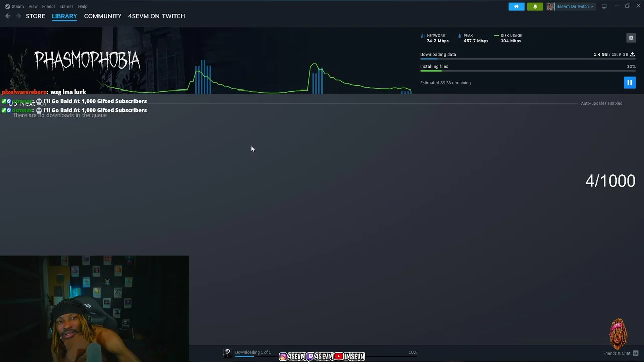Switch to the STORE tab
The height and width of the screenshot is (362, 644).
[35, 16]
